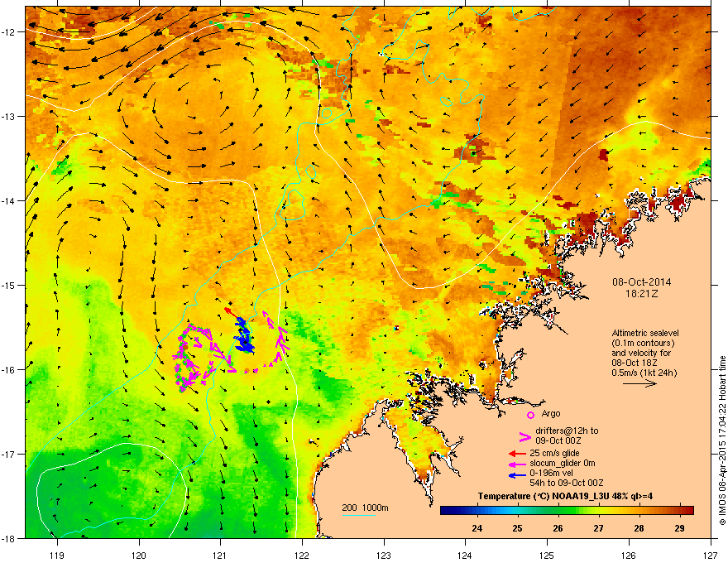Viewport: 728px width, 563px height.
Task: Click longitude axis label 126
Action: tap(629, 555)
